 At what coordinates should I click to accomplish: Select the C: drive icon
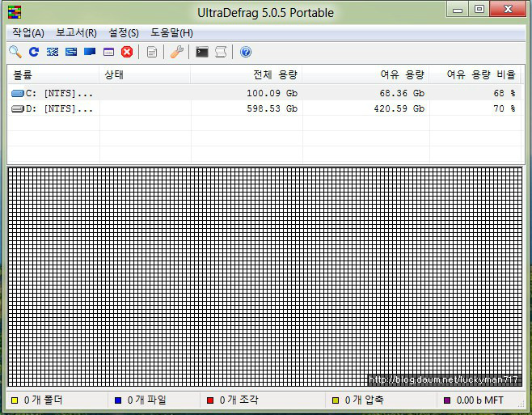(17, 93)
